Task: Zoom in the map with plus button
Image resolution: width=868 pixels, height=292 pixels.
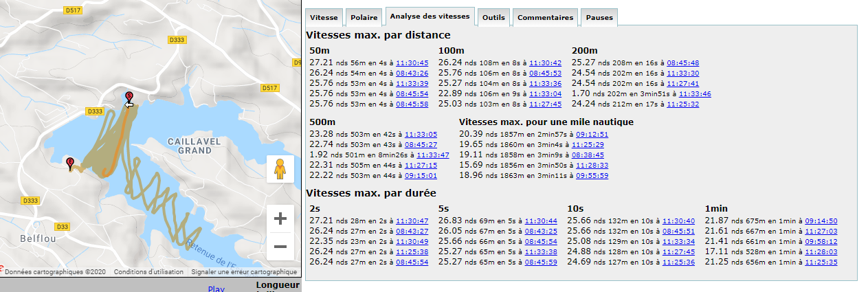Action: (x=280, y=219)
